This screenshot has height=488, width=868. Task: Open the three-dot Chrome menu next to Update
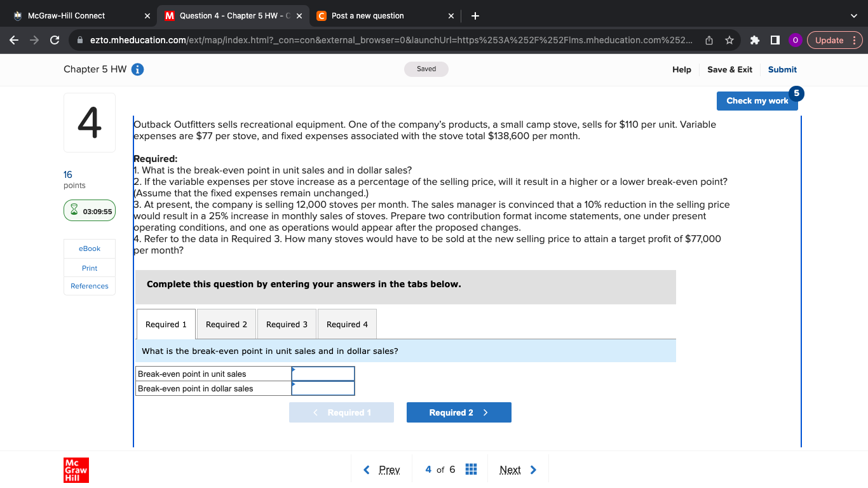(x=855, y=39)
